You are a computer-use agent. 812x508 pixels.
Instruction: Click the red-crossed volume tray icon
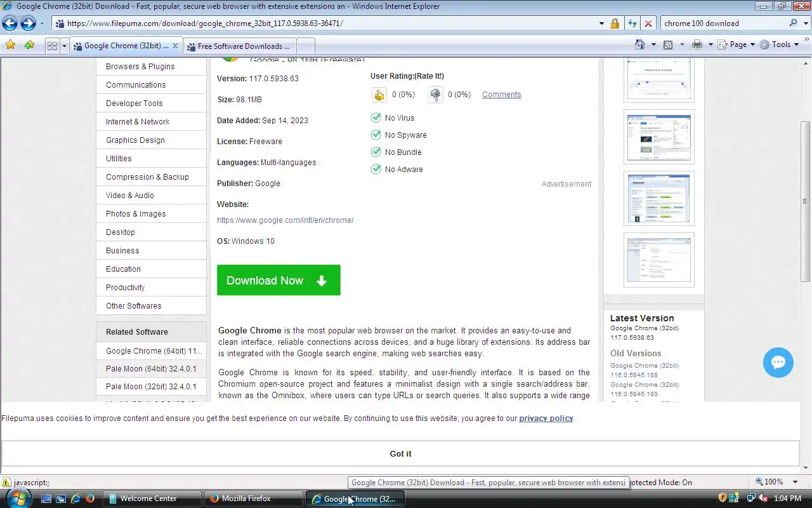click(763, 498)
